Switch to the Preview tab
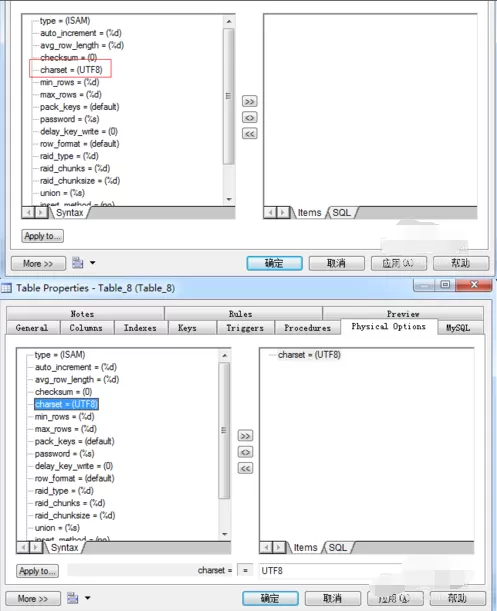The width and height of the screenshot is (497, 611). tap(403, 314)
